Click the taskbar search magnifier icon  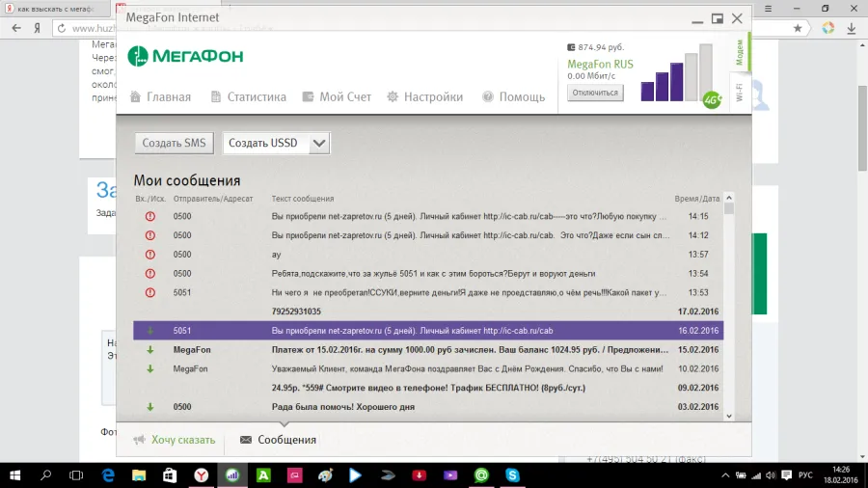coord(46,475)
